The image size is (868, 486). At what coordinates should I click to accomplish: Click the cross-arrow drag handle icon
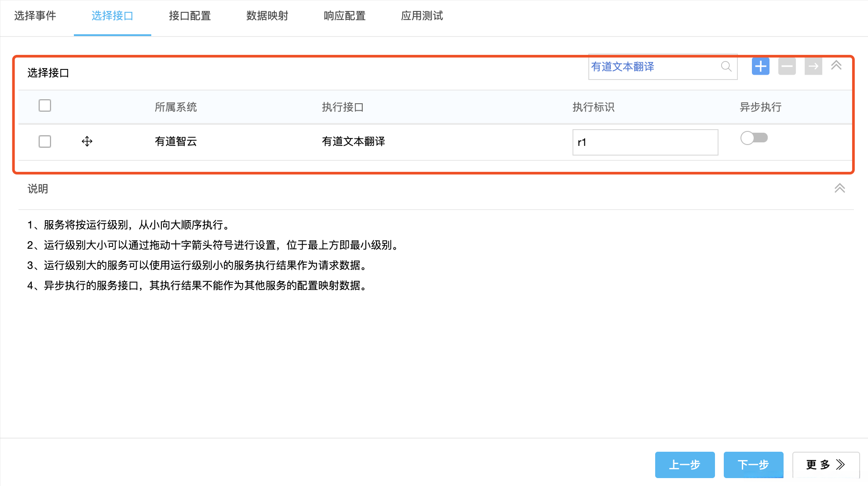[x=87, y=141]
